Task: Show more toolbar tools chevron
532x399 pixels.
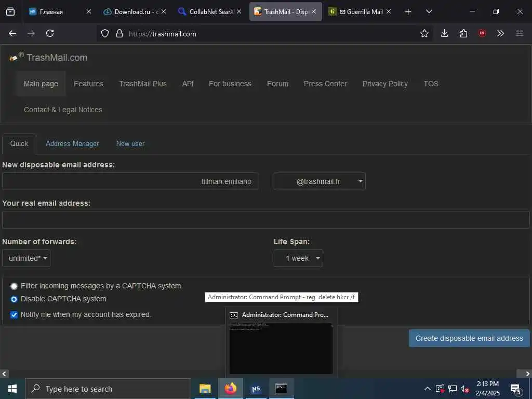Action: [x=500, y=33]
